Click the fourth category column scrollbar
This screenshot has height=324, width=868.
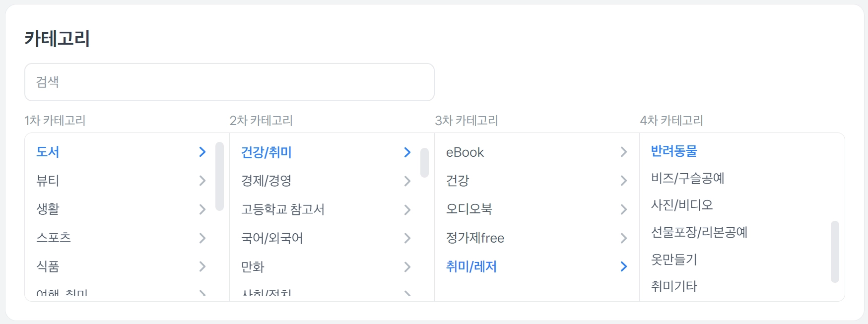835,252
